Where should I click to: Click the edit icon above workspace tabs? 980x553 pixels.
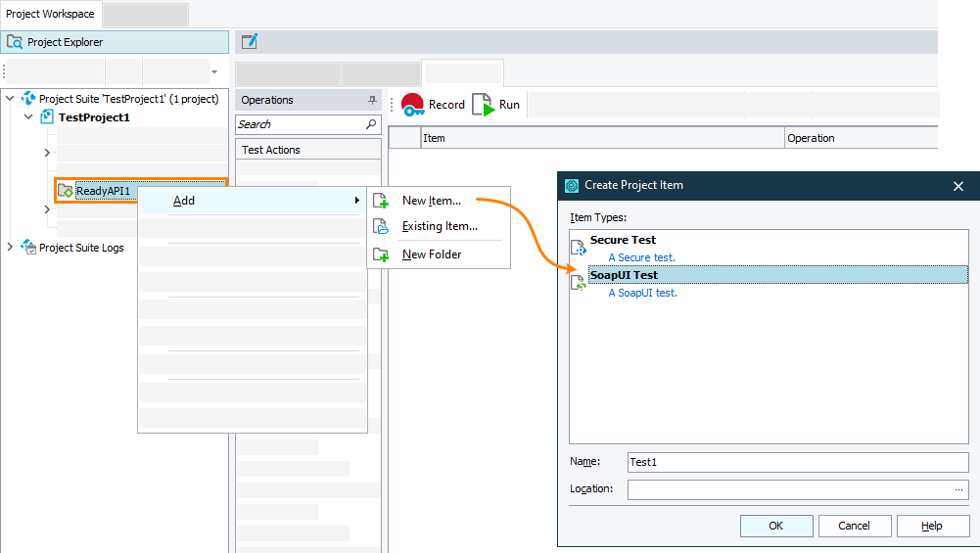pos(250,41)
